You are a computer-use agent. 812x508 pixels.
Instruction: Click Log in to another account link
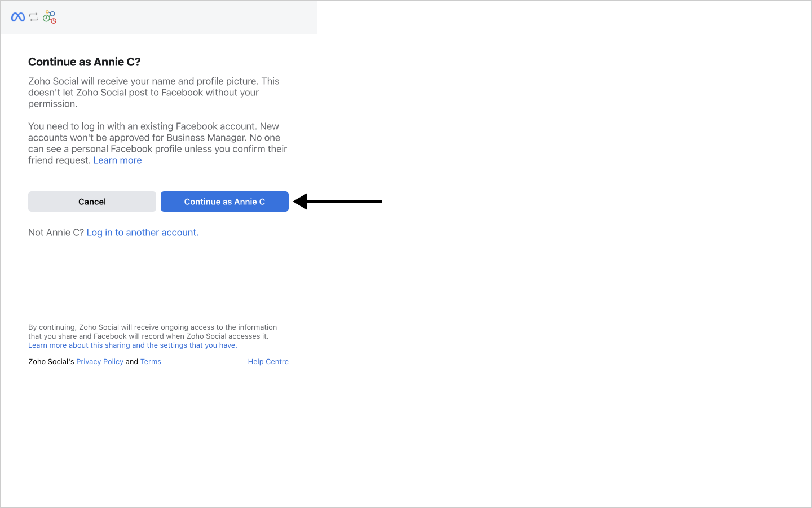143,233
